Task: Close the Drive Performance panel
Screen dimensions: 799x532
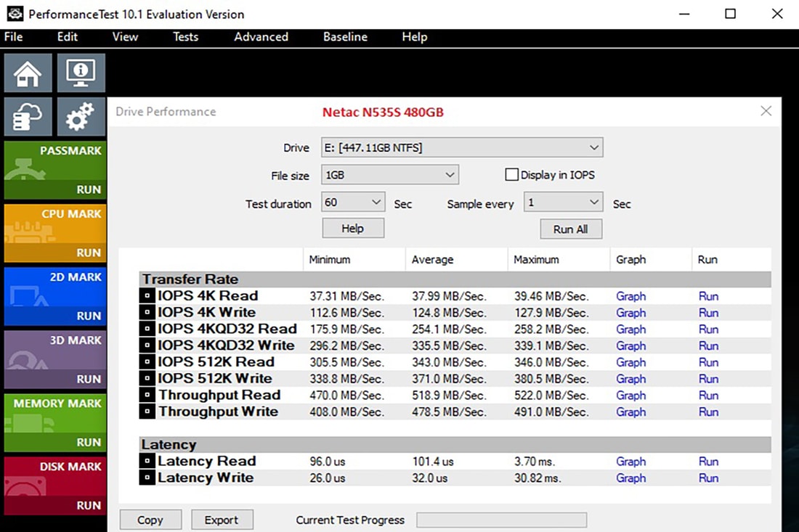Action: [766, 111]
